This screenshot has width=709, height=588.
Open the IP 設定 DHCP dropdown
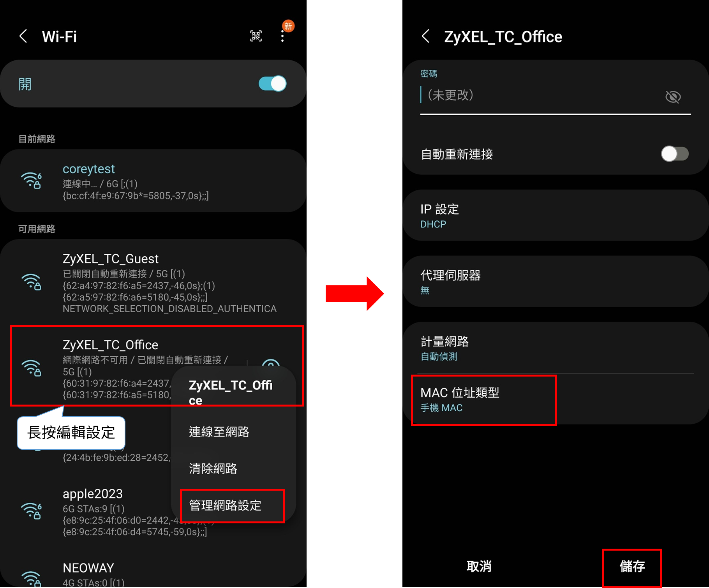pos(556,215)
